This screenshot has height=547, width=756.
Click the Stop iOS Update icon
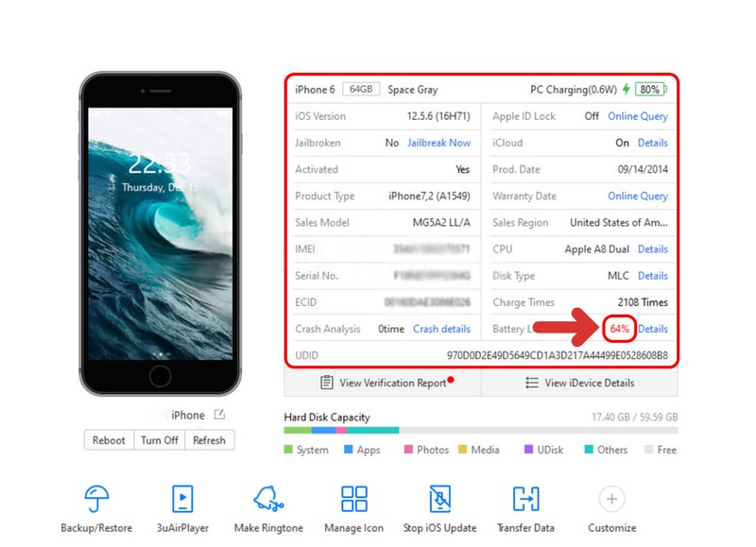[439, 499]
